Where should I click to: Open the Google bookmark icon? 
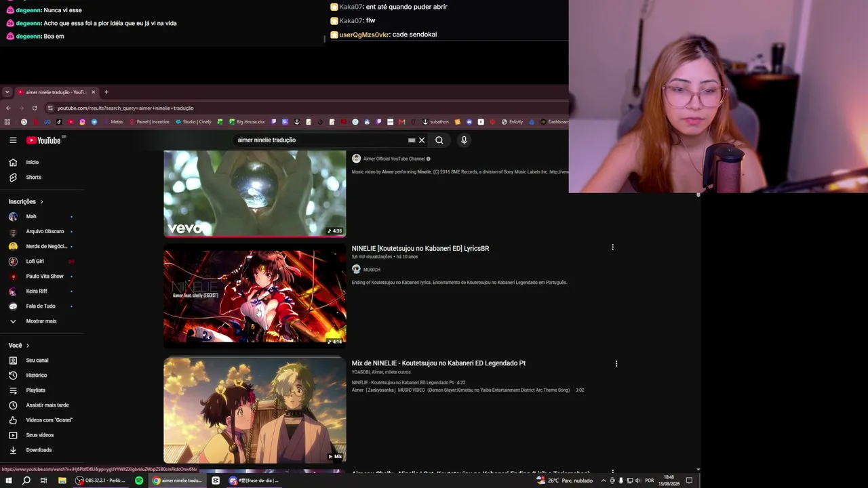(x=24, y=122)
